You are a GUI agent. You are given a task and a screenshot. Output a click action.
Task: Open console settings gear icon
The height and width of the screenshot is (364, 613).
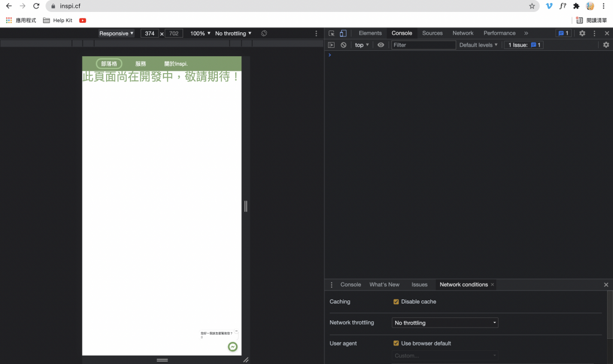coord(606,45)
